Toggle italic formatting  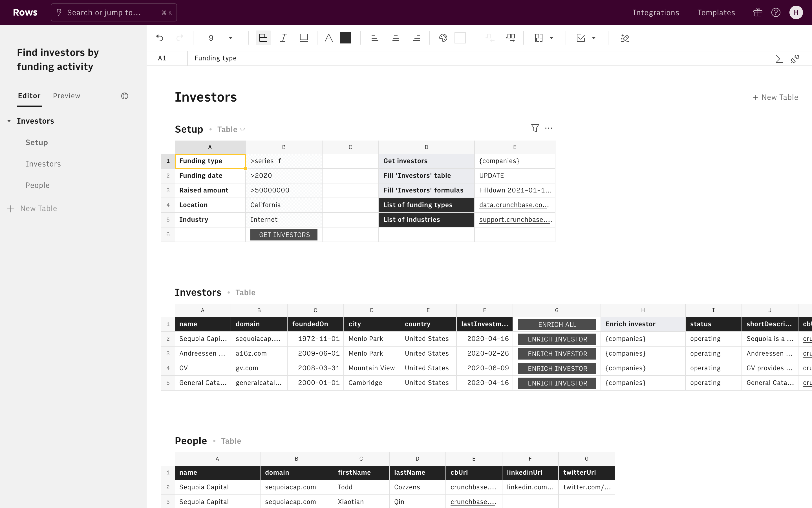tap(284, 38)
